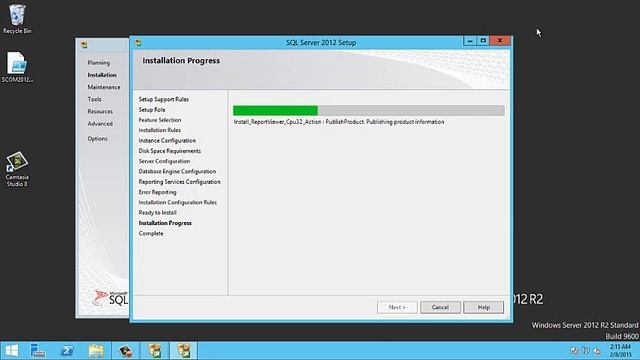Open the Windows Start button

pos(11,351)
